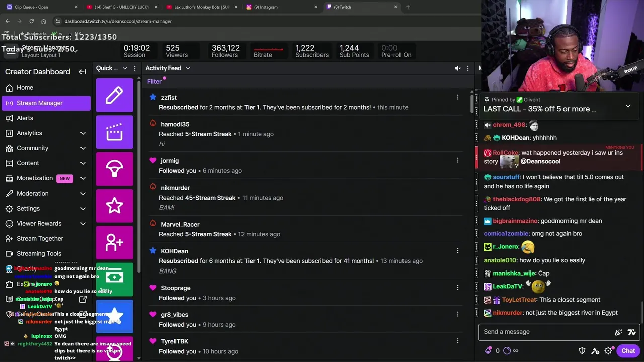Open the Shield Mode icon in chat

[582, 351]
